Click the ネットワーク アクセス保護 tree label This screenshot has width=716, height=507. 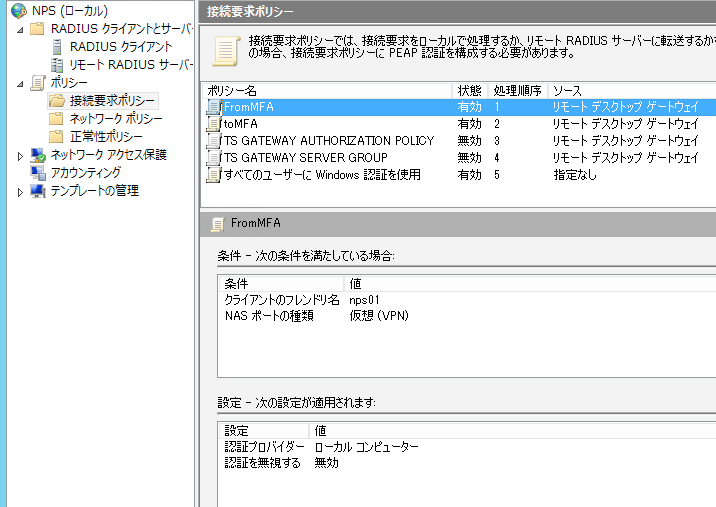click(108, 155)
